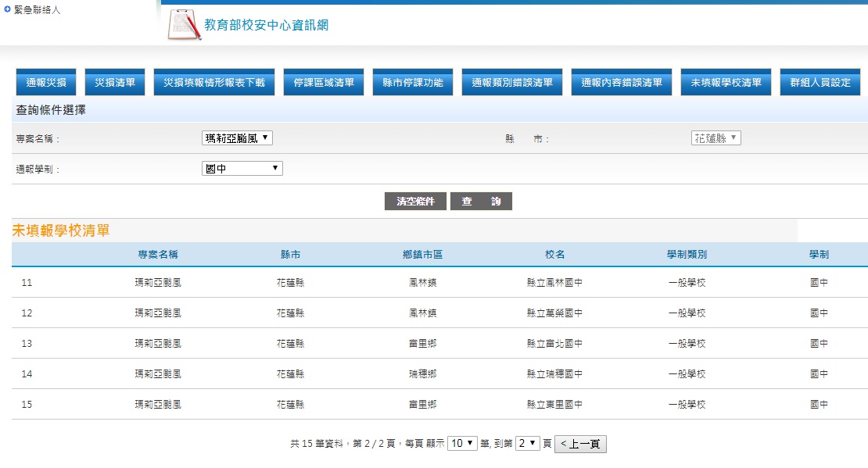Expand the 緊急聯絡人 plus icon

[8, 9]
